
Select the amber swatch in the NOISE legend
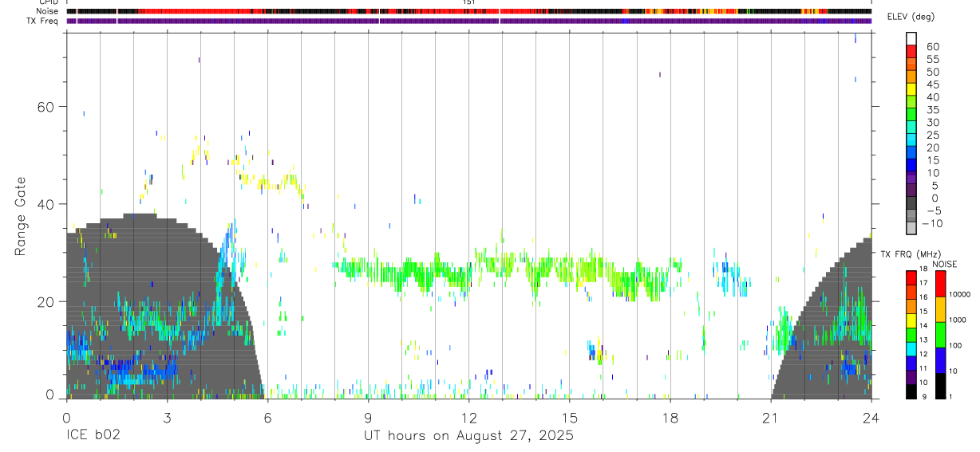point(941,309)
